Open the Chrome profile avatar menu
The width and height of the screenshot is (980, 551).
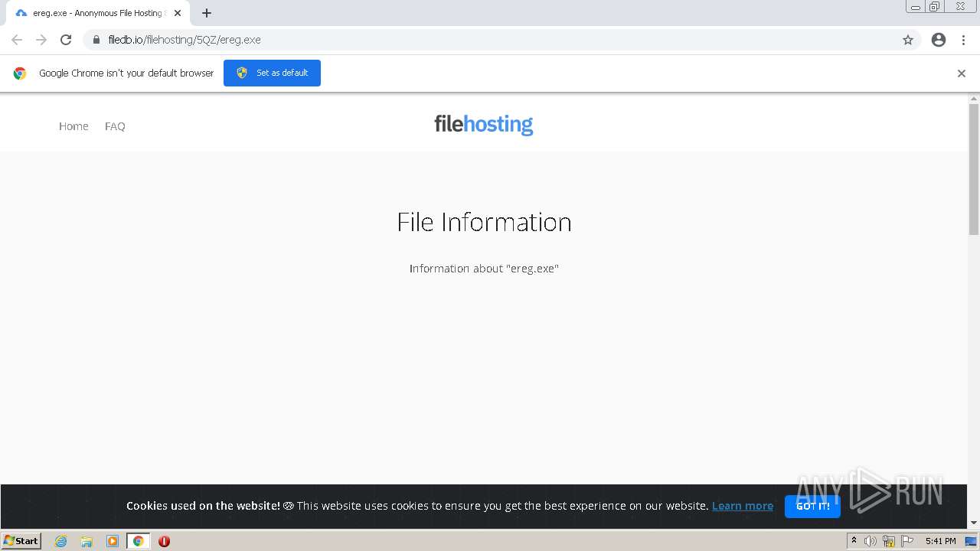[939, 40]
